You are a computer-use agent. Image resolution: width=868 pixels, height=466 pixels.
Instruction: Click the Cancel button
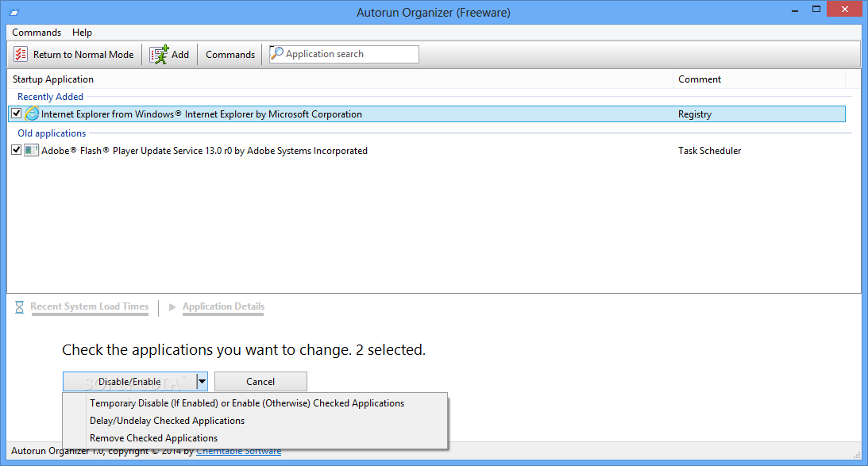coord(260,381)
